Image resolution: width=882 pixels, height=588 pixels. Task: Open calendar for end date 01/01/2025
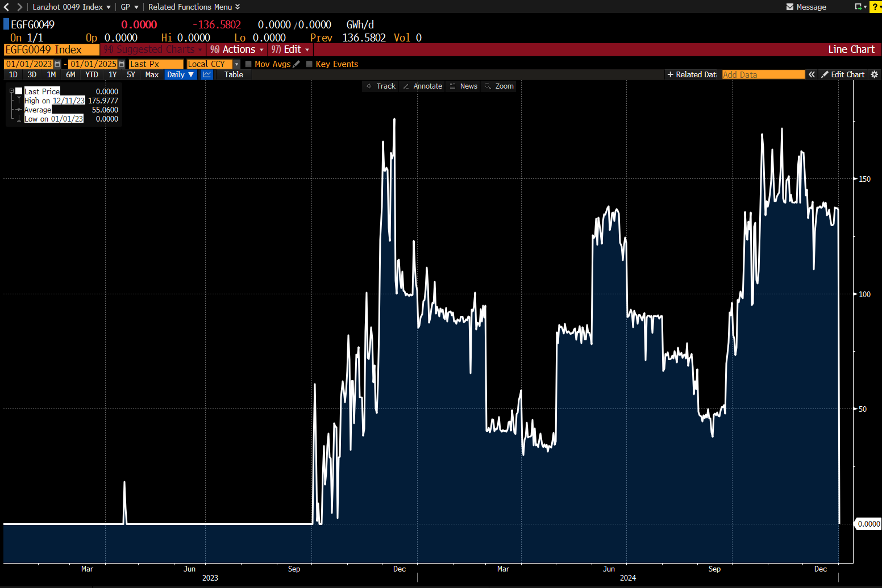pyautogui.click(x=122, y=64)
